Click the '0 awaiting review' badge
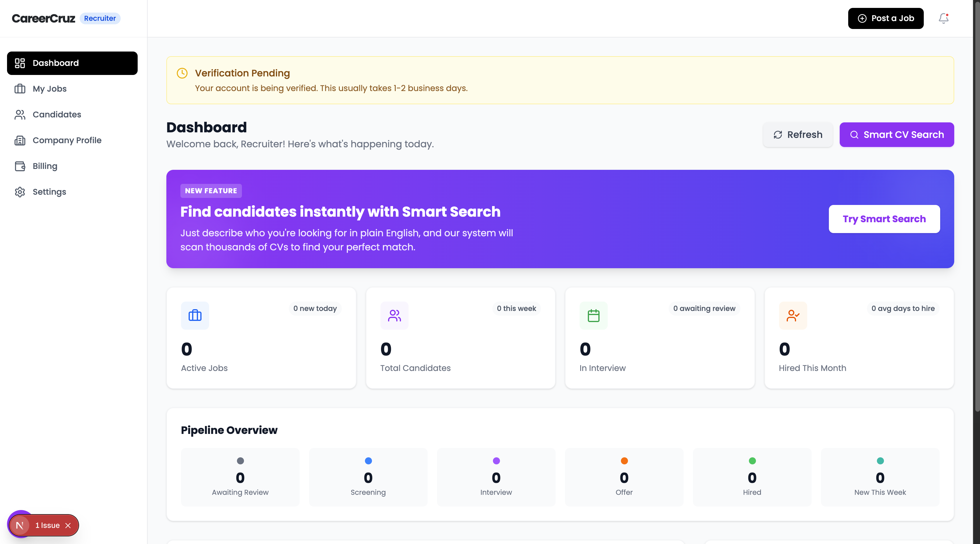Viewport: 980px width, 544px height. coord(705,309)
